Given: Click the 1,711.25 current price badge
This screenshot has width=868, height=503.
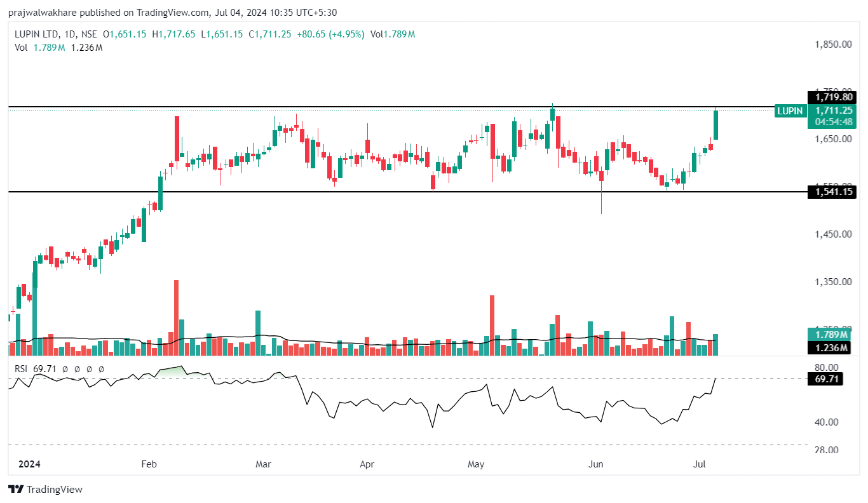Looking at the screenshot, I should [x=832, y=111].
